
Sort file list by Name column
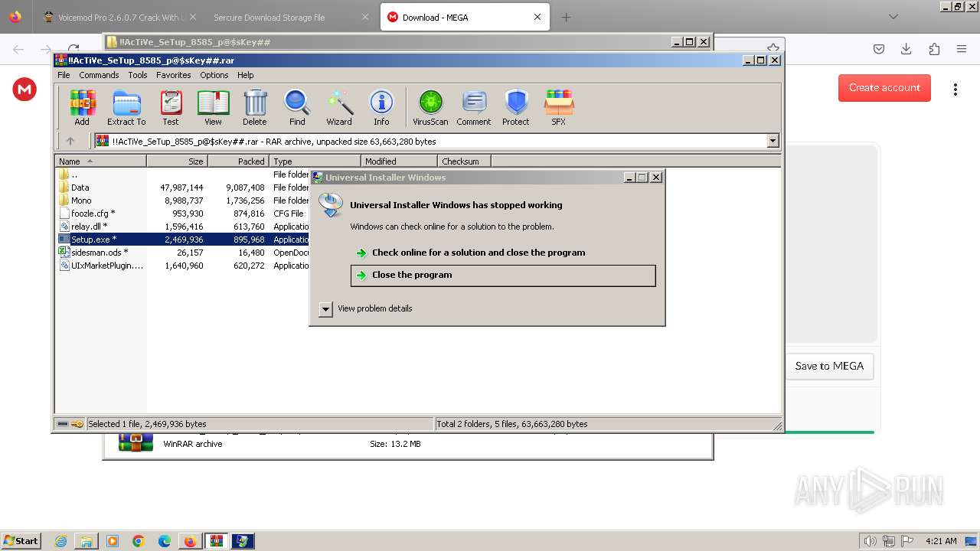click(x=100, y=161)
